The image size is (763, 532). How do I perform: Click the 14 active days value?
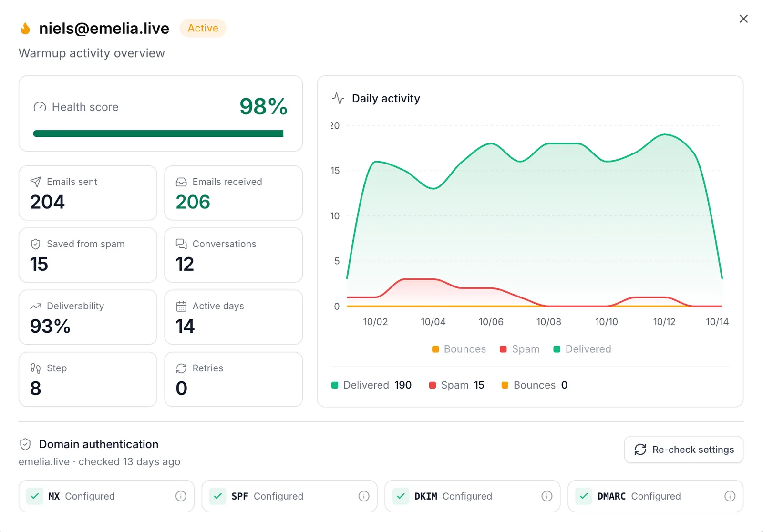click(x=185, y=327)
